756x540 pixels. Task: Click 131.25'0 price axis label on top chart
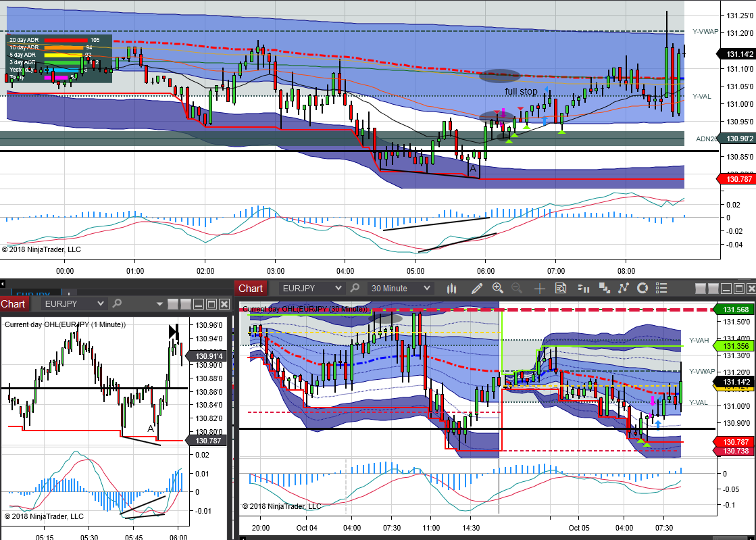pos(740,16)
